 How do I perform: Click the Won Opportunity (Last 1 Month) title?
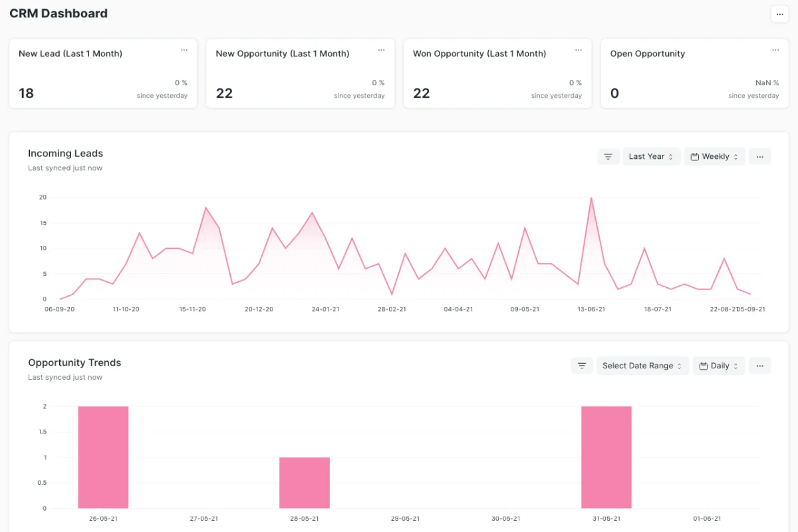click(479, 54)
